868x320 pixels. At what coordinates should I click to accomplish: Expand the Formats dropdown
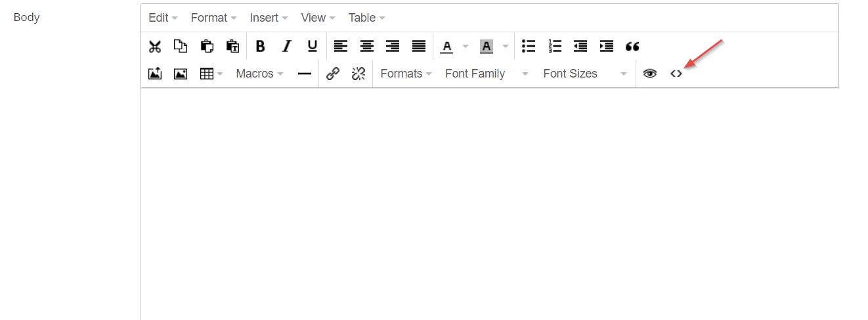(x=406, y=74)
